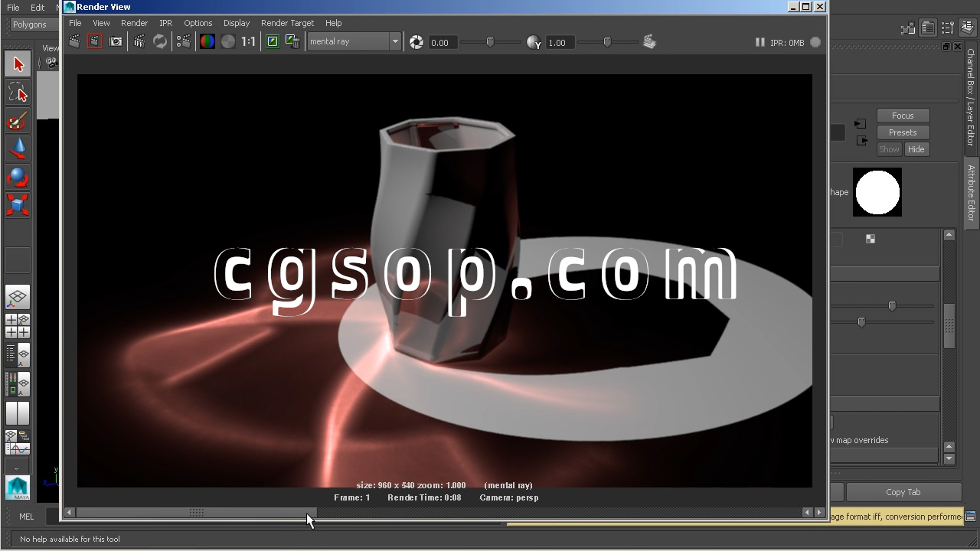Open the Polygons menu set dropdown
This screenshot has height=551, width=980.
pos(32,24)
